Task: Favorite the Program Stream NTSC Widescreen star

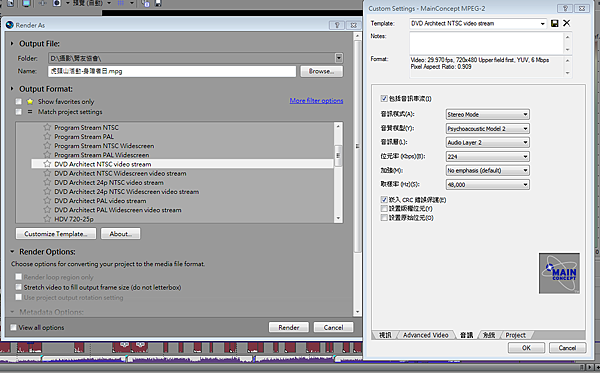Action: pyautogui.click(x=47, y=145)
